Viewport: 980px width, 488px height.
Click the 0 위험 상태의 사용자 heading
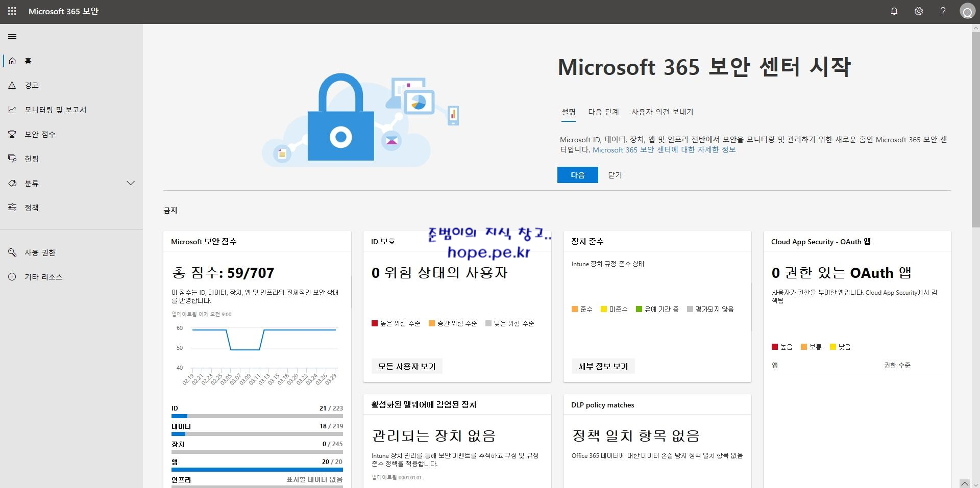pos(439,273)
